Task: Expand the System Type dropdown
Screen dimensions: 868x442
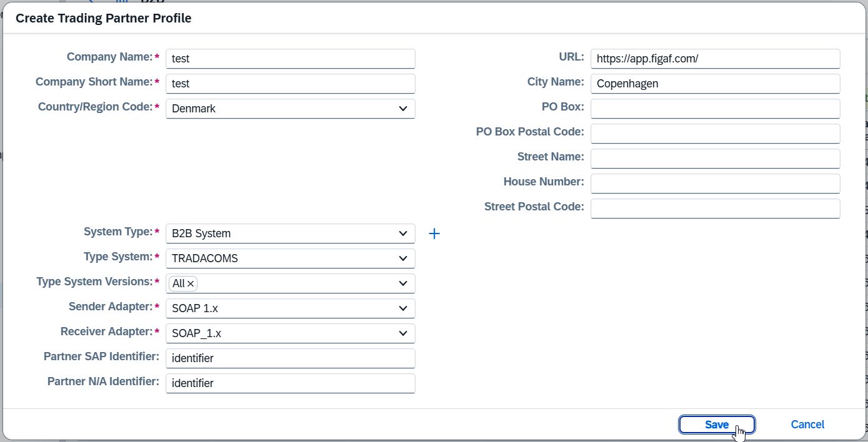Action: click(403, 233)
